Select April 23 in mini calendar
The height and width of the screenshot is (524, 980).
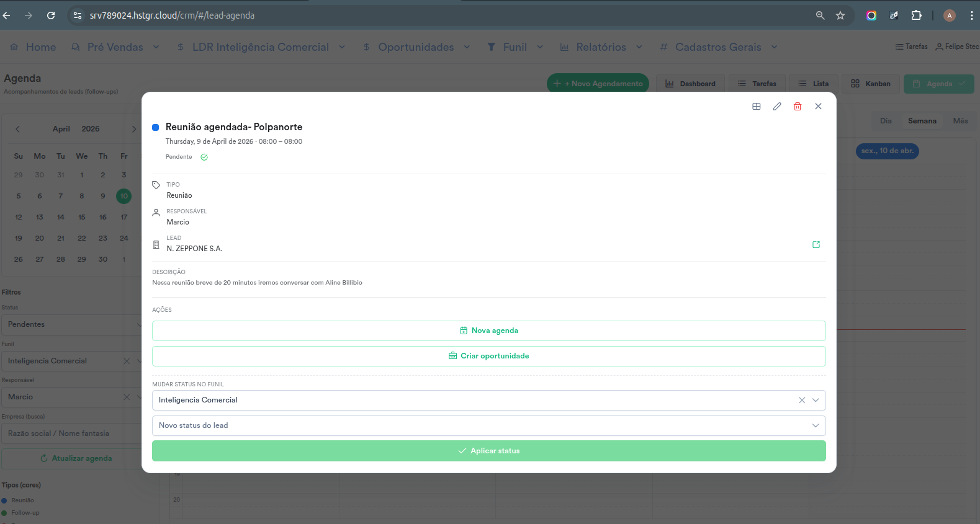(103, 238)
